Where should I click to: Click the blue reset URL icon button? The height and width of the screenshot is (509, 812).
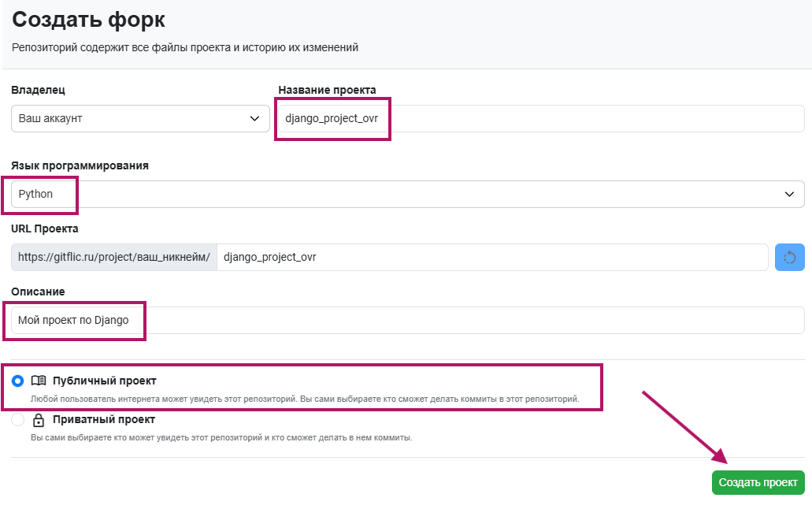click(x=790, y=258)
